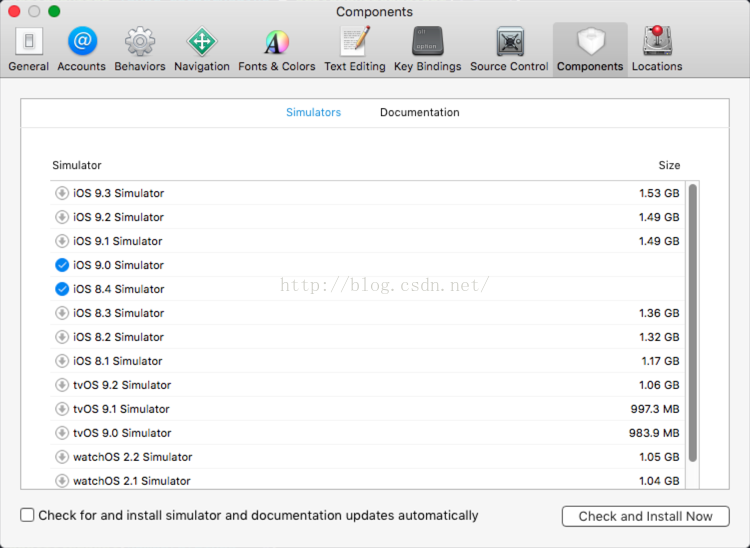
Task: Open the Source Control preferences pane
Action: (509, 49)
